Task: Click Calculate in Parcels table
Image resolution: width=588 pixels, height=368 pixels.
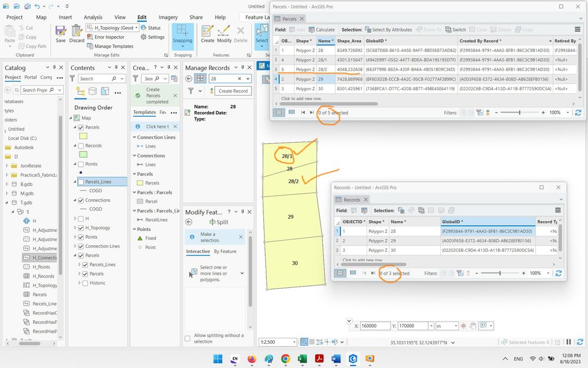Action: pyautogui.click(x=322, y=29)
